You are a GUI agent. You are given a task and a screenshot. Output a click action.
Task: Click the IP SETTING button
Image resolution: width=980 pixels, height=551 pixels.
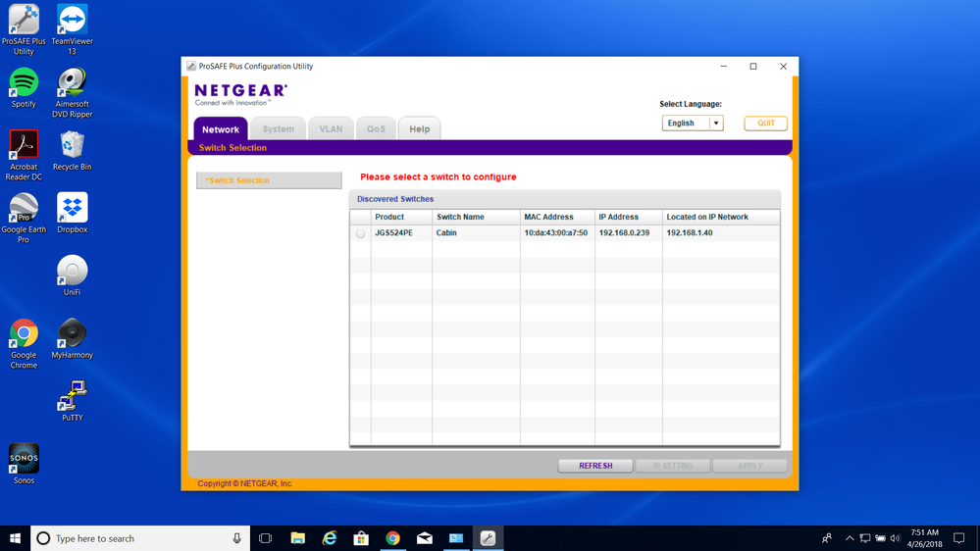pos(673,466)
